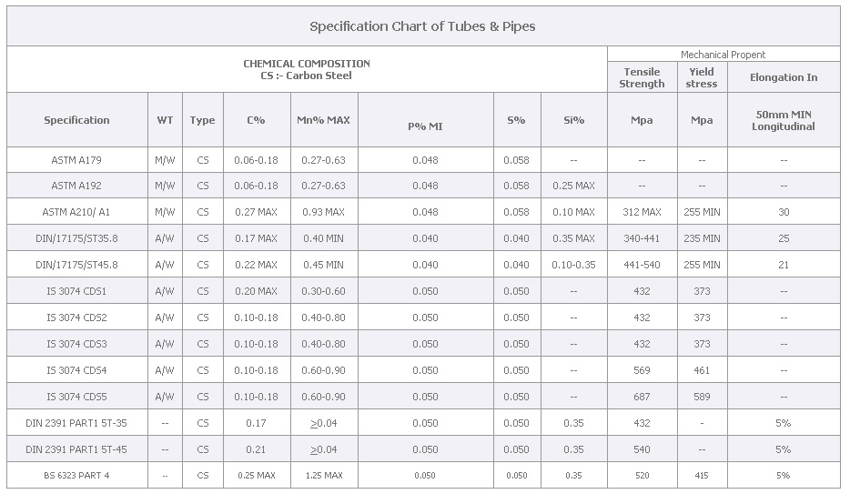Image resolution: width=850 pixels, height=504 pixels.
Task: Click the DIN/17175/ST45.8 row label
Action: [x=77, y=265]
